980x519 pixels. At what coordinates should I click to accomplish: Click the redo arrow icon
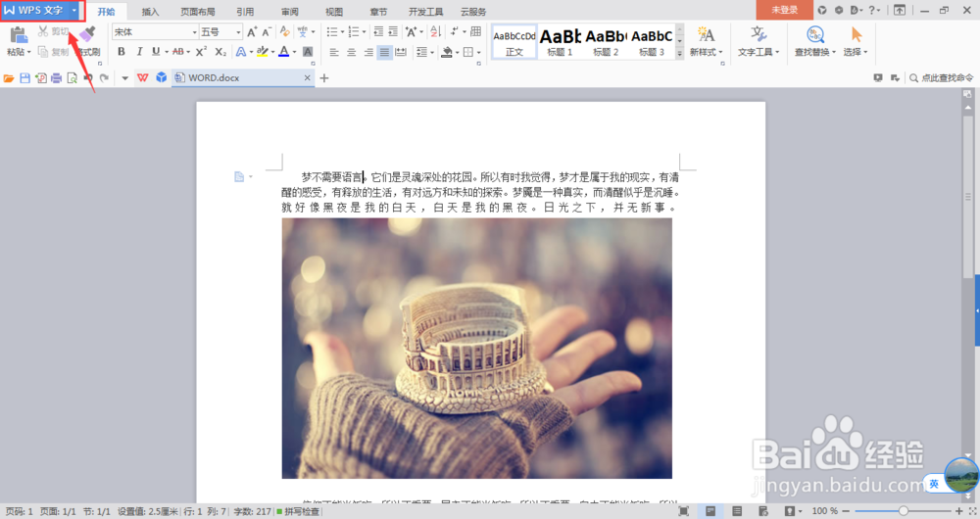105,78
